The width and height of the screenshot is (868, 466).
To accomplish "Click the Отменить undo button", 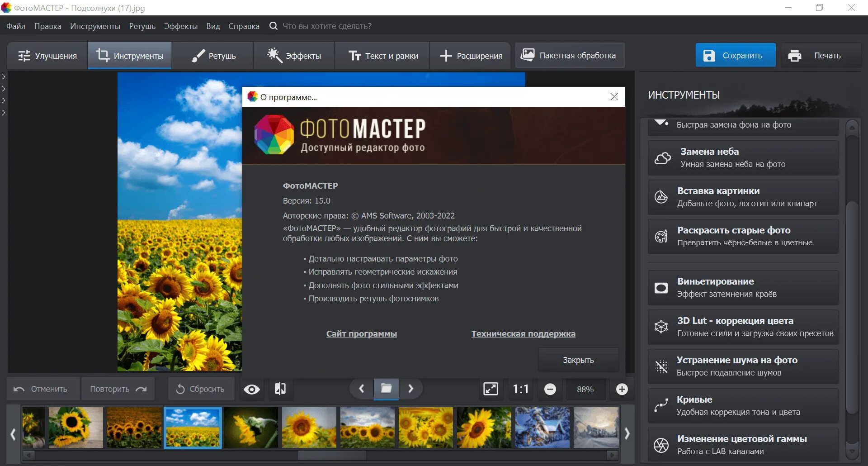I will [x=43, y=389].
